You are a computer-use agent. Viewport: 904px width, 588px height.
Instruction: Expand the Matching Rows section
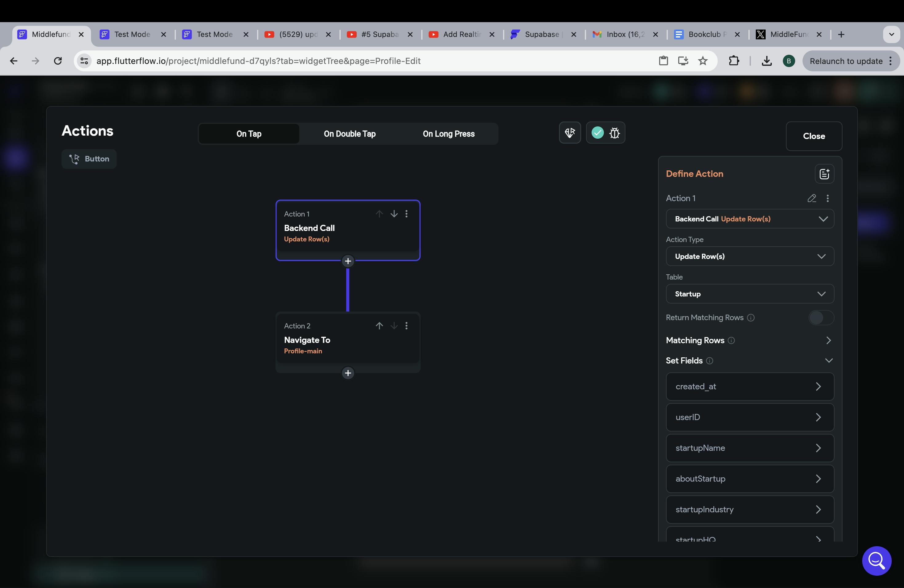tap(828, 340)
